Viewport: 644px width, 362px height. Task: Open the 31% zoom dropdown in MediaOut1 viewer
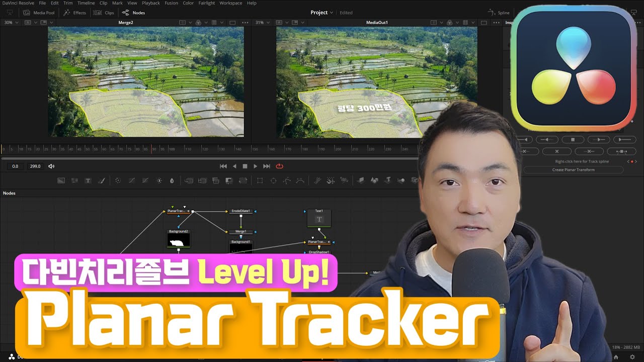262,23
